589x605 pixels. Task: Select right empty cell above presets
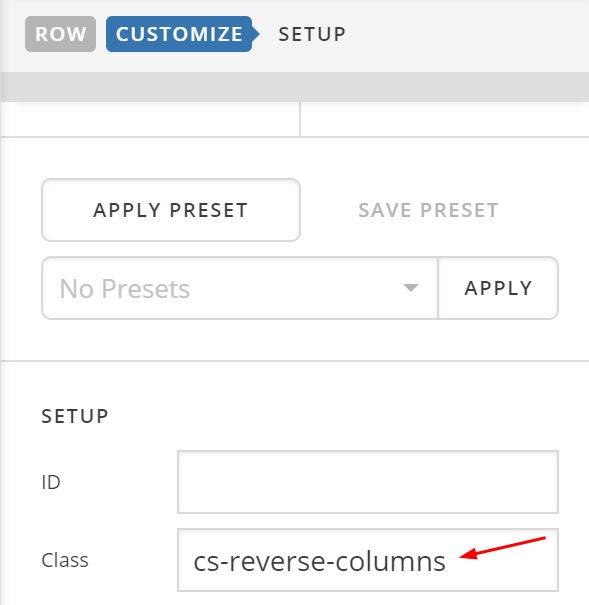(445, 119)
